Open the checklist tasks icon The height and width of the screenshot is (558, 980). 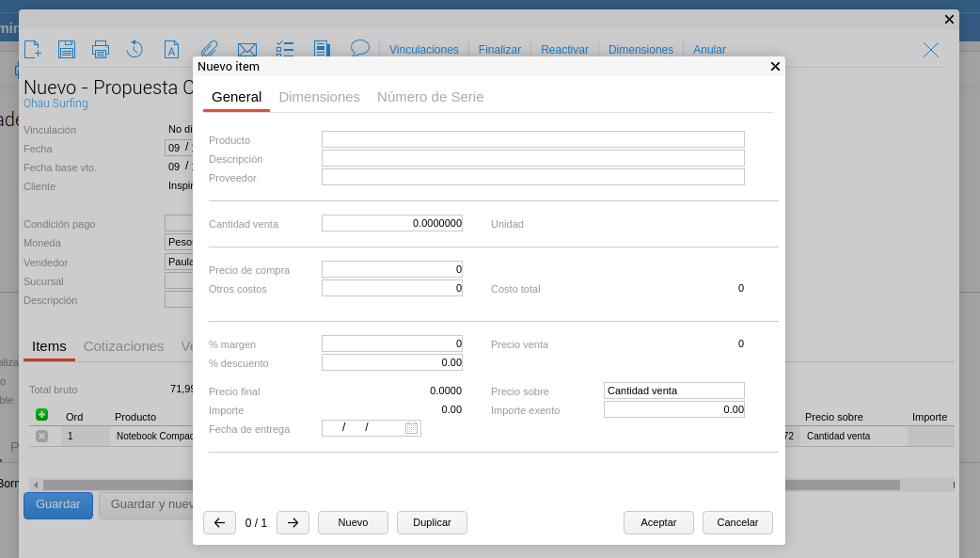pyautogui.click(x=285, y=50)
